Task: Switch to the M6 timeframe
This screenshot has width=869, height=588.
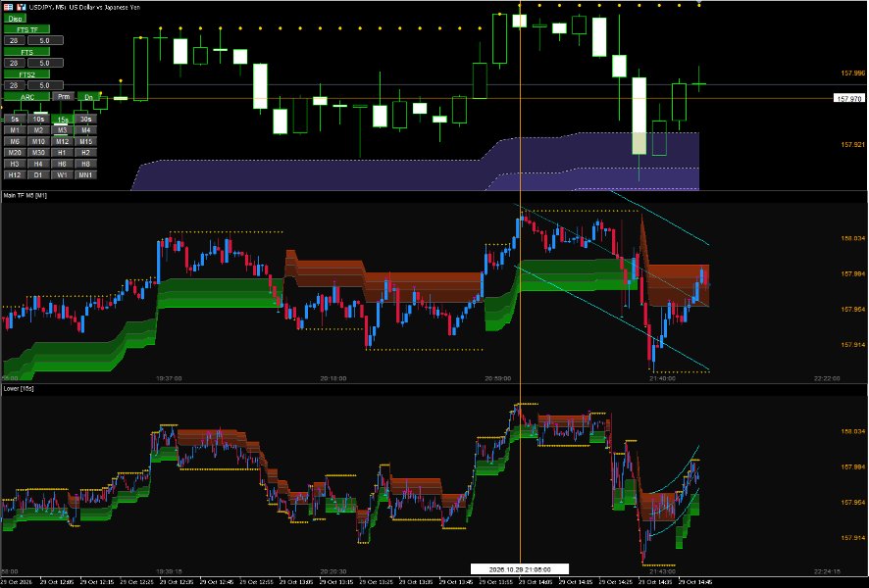Action: click(15, 141)
